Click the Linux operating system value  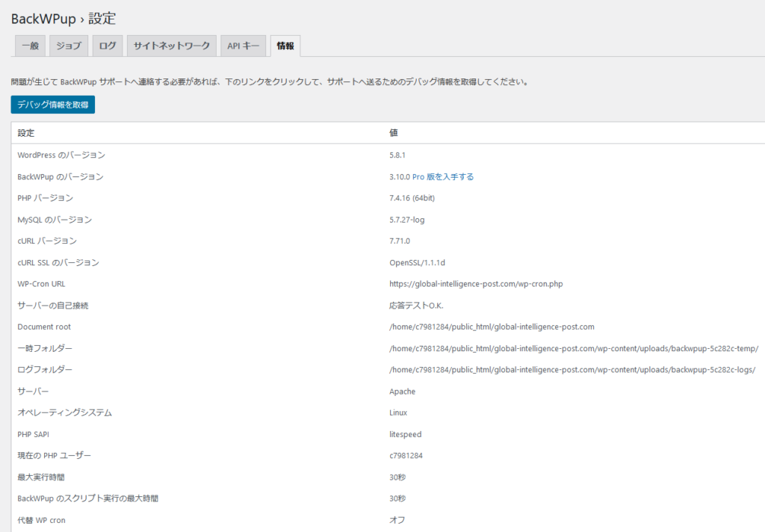pyautogui.click(x=398, y=413)
